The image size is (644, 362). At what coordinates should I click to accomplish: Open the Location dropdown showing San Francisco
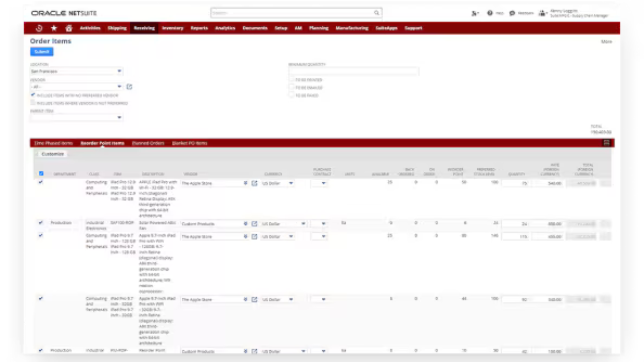[76, 71]
